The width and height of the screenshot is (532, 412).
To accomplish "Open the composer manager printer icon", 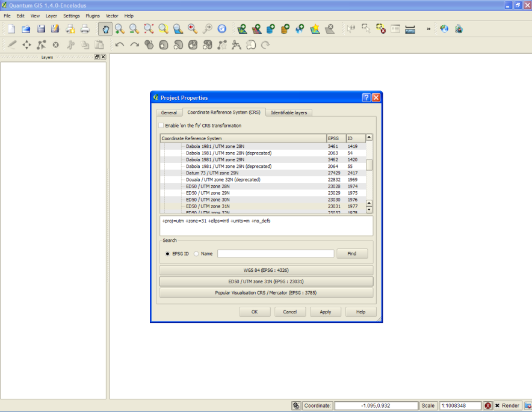I will (85, 29).
